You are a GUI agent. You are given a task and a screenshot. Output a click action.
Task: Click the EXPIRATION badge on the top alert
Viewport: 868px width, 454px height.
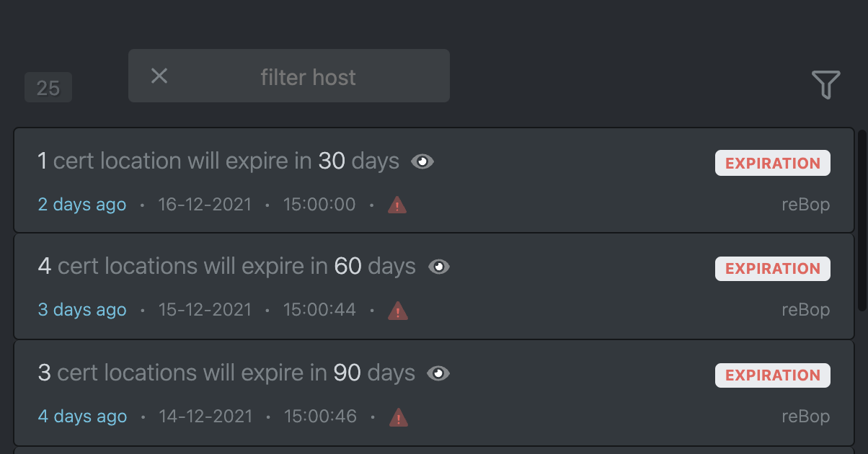coord(772,163)
